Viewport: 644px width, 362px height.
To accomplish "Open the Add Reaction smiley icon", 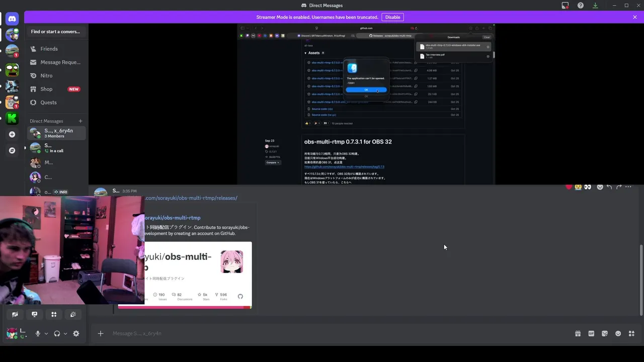I will click(x=600, y=187).
